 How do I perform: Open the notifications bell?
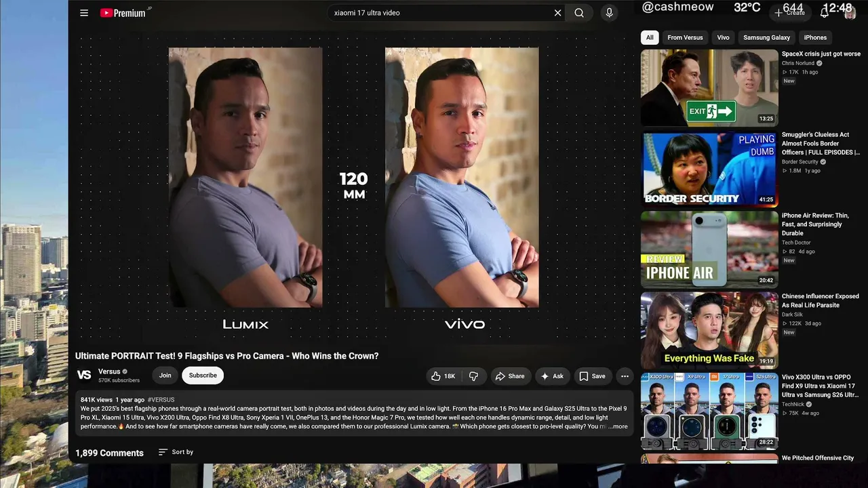point(825,12)
